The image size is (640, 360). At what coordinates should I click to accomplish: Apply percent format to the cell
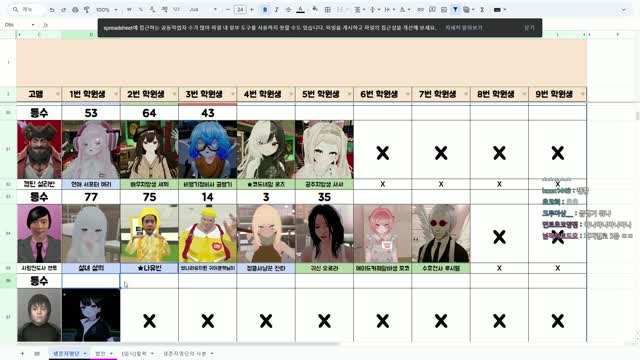(x=141, y=9)
